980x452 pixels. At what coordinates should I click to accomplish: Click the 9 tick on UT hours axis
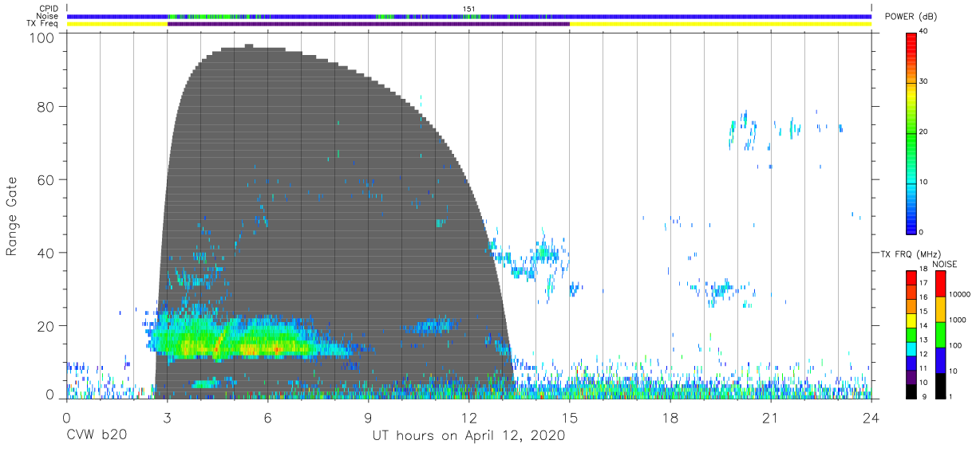[x=368, y=416]
